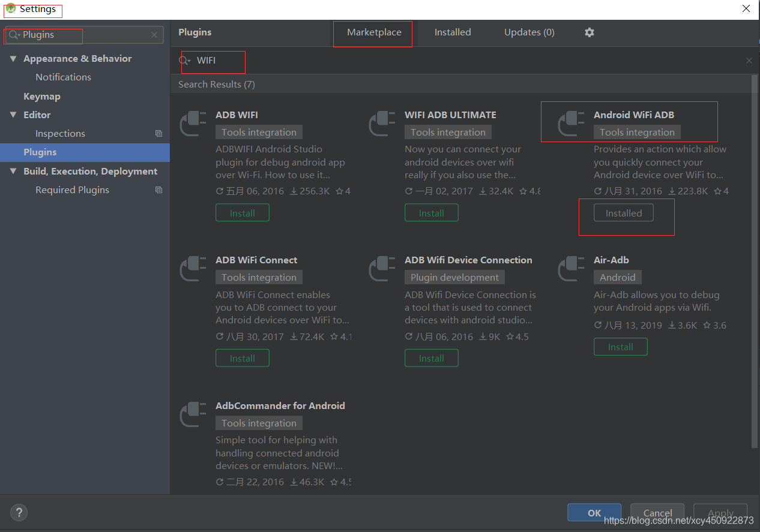Image resolution: width=760 pixels, height=532 pixels.
Task: Switch to the Marketplace tab
Action: coord(374,32)
